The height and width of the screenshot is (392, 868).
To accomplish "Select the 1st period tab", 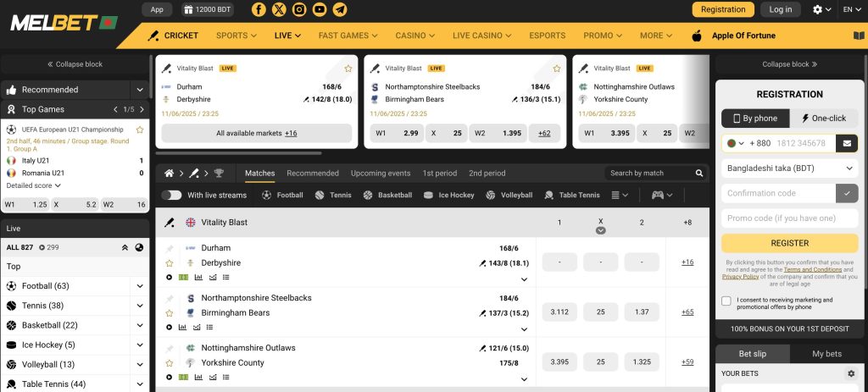I will click(440, 173).
